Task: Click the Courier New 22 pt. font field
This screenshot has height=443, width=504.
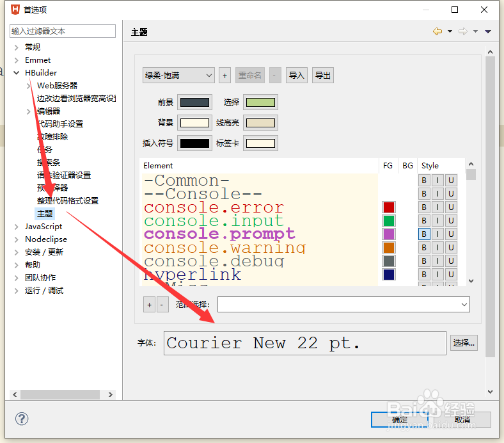Action: (304, 343)
